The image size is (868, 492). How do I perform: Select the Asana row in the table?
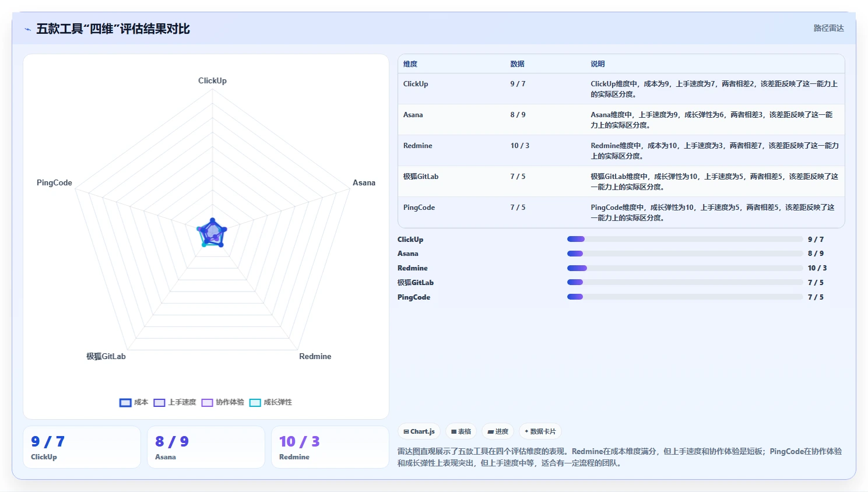coord(621,120)
